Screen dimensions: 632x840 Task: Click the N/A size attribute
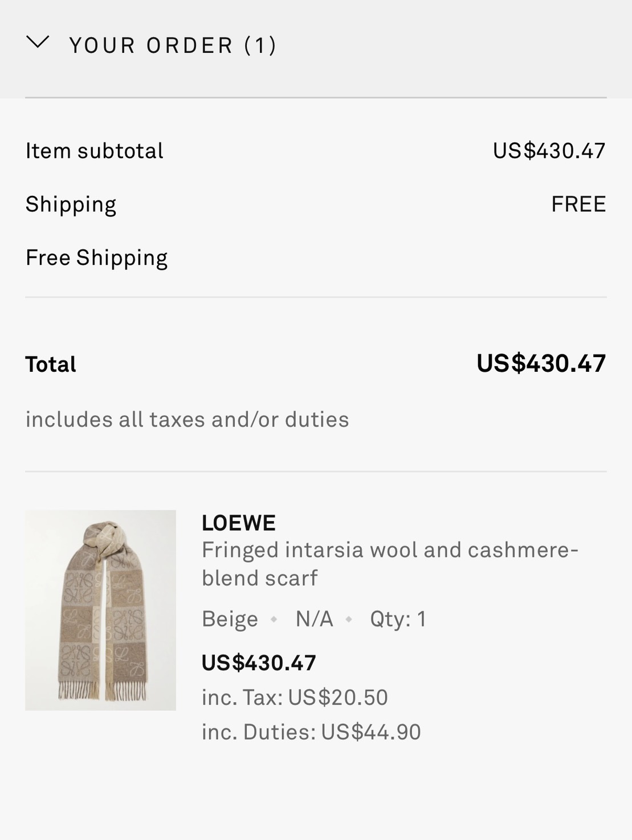[x=314, y=619]
